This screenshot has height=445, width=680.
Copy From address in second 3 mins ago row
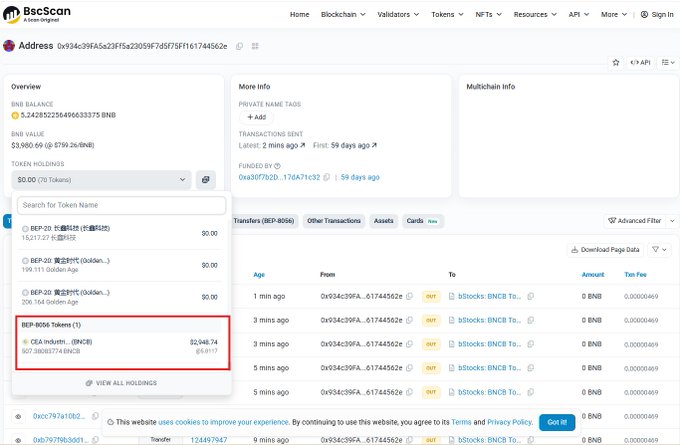409,344
